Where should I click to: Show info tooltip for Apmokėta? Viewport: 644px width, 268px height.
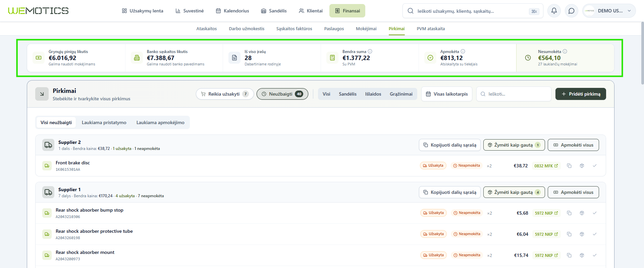(x=463, y=51)
